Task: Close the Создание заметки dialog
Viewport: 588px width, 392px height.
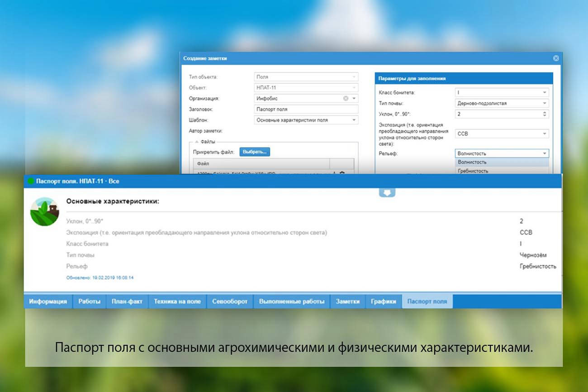Action: point(556,58)
